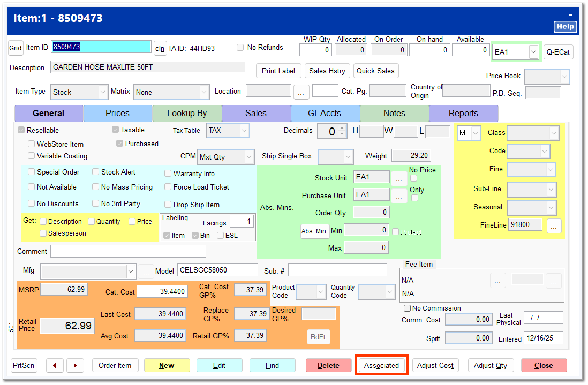The image size is (588, 385).
Task: Click the Q-ECat button
Action: (x=558, y=52)
